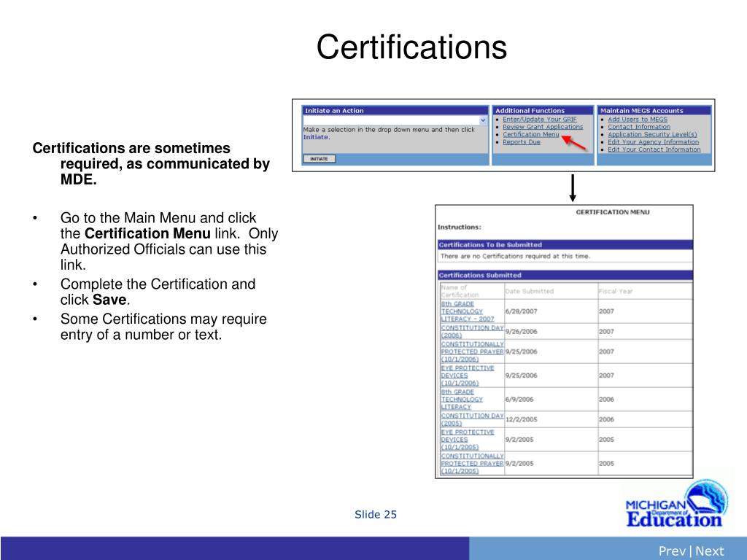Go to the Prev slide

pos(672,551)
